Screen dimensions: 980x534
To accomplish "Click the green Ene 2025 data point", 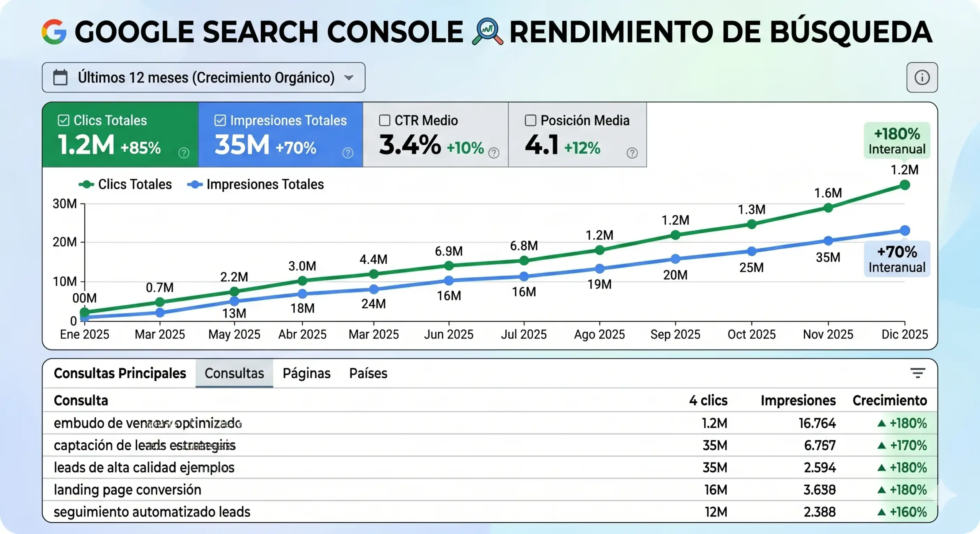I will click(85, 312).
